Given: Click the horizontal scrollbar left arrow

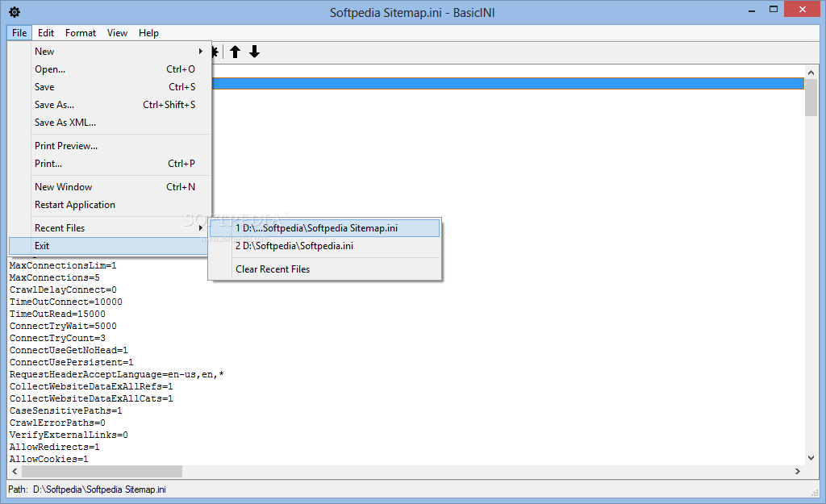Looking at the screenshot, I should (15, 472).
